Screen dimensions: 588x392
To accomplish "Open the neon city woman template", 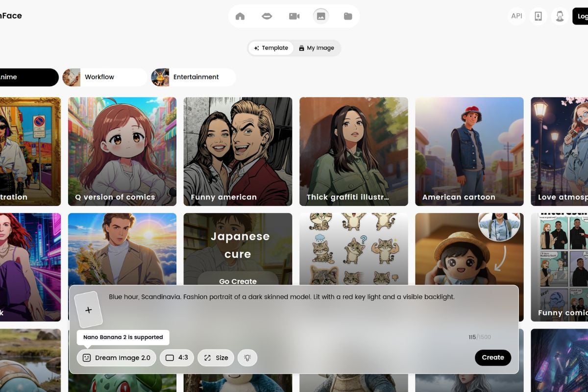I will (30, 267).
